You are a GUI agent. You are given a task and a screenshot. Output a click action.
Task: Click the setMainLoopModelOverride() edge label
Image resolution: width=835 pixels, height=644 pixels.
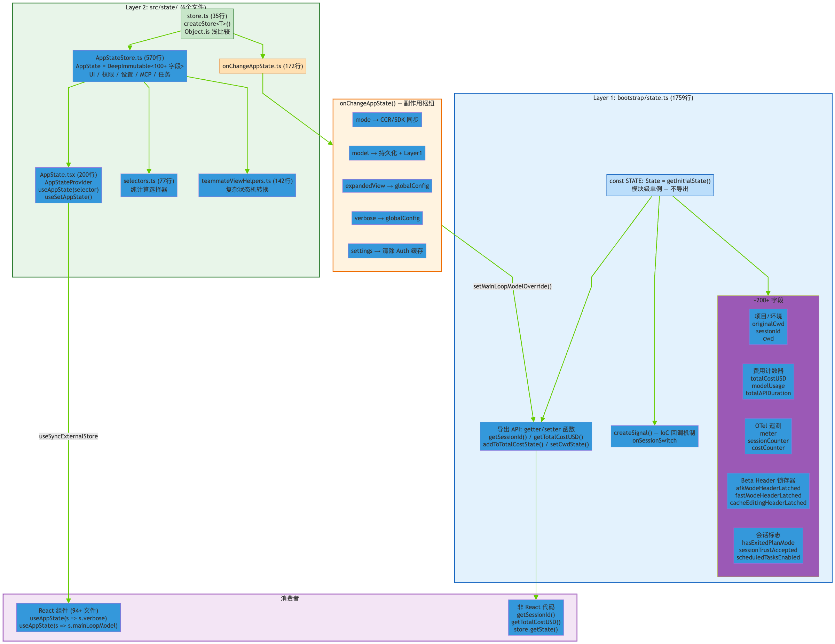point(512,286)
